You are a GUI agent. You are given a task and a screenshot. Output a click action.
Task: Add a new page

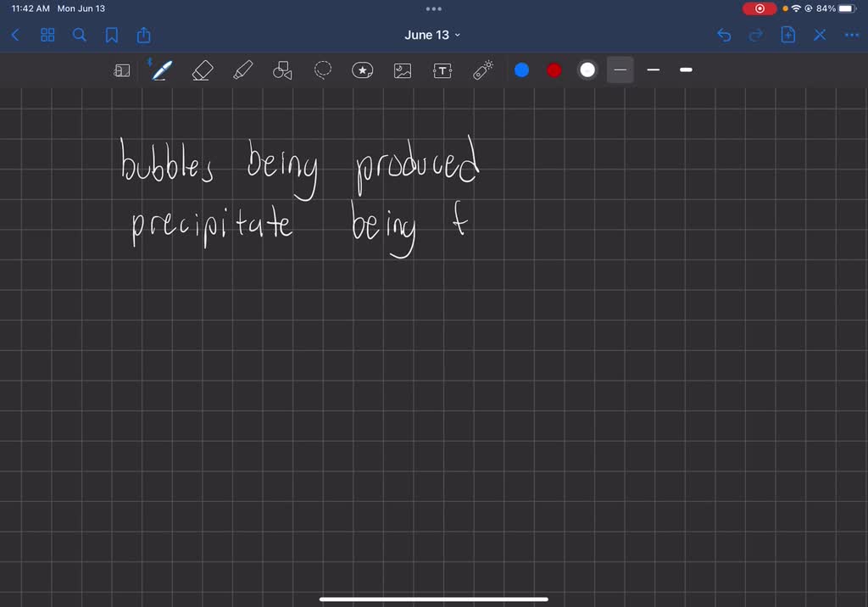(x=787, y=35)
